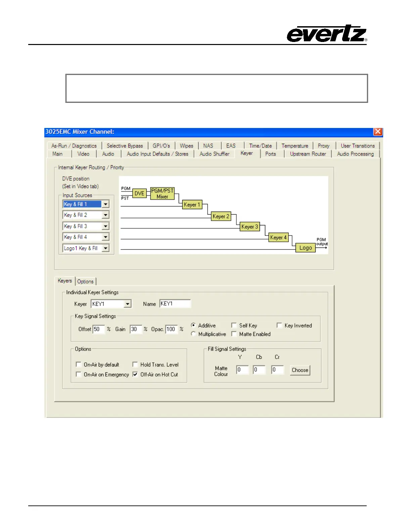411x532 pixels.
Task: Enable the Self Key checkbox
Action: [234, 325]
